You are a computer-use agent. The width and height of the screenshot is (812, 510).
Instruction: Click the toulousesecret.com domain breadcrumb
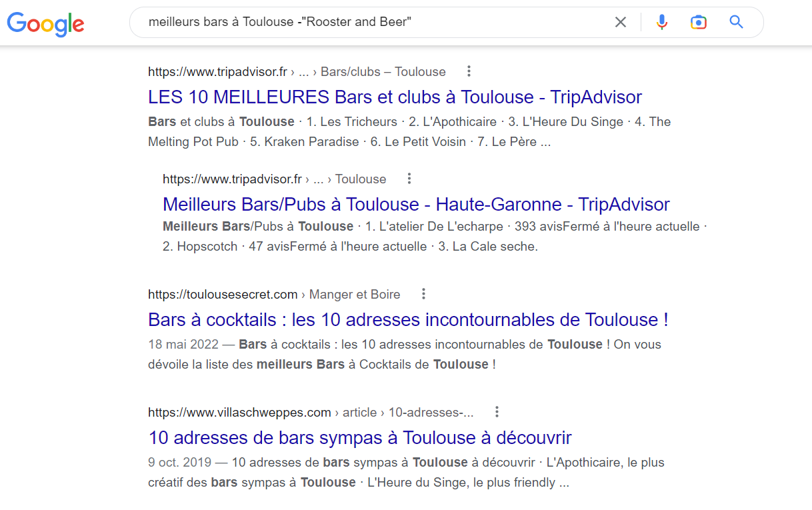(x=223, y=293)
